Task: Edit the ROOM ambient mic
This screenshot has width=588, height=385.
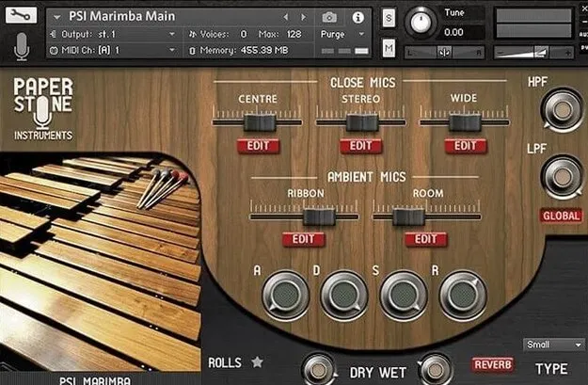Action: pyautogui.click(x=426, y=239)
